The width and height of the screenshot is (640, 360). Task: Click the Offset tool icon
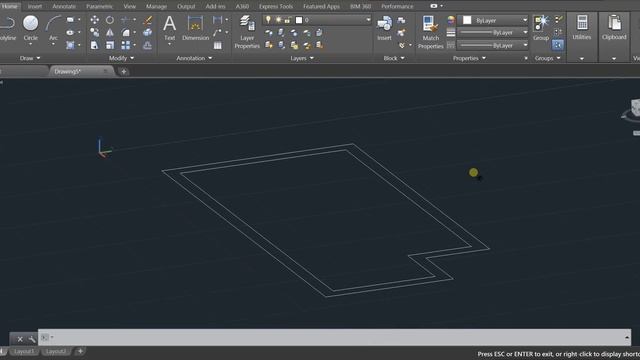pyautogui.click(x=148, y=45)
